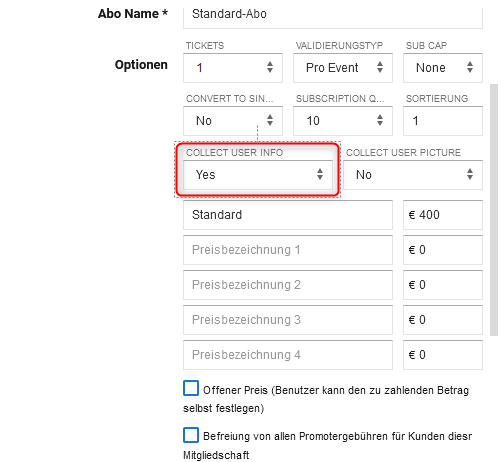This screenshot has width=504, height=462.
Task: Click the Preisbezeichnung 3 field
Action: [288, 320]
